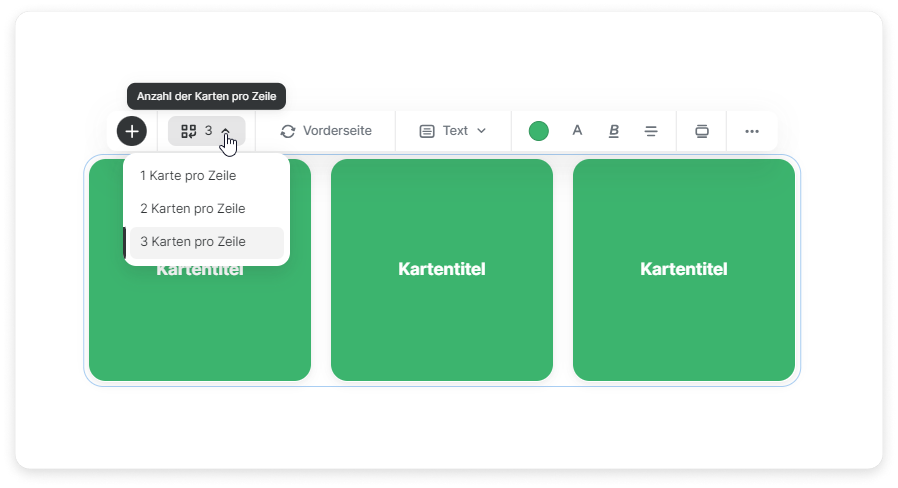Click the Kartentitel text on middle card
Viewport: 898px width, 488px height.
[x=441, y=269]
